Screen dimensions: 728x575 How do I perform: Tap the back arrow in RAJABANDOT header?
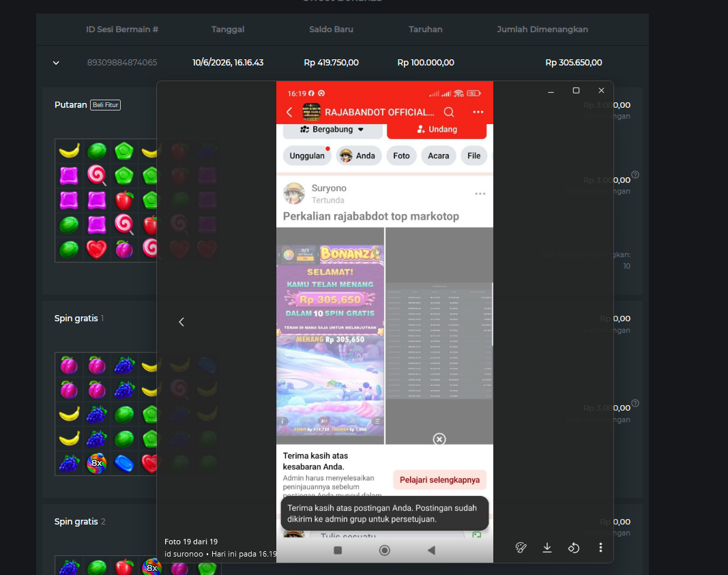pyautogui.click(x=289, y=113)
